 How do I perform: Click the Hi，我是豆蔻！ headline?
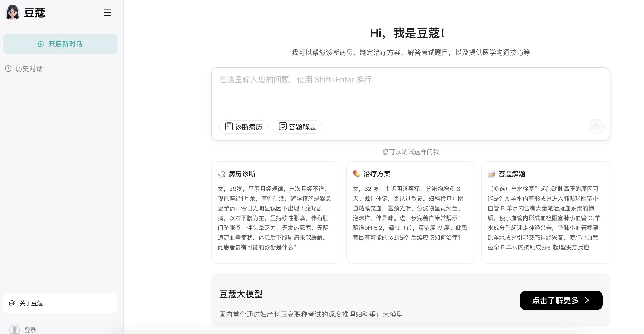(408, 33)
